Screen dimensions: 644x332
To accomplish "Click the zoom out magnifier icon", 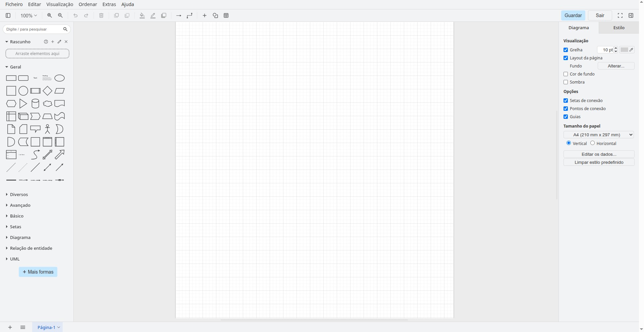I will tap(60, 15).
